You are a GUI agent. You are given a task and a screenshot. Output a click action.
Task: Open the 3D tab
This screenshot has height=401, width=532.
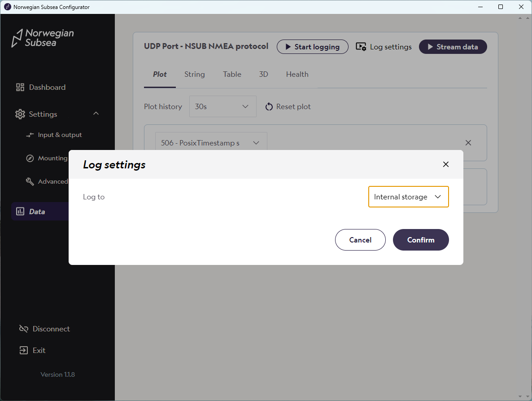(x=264, y=75)
